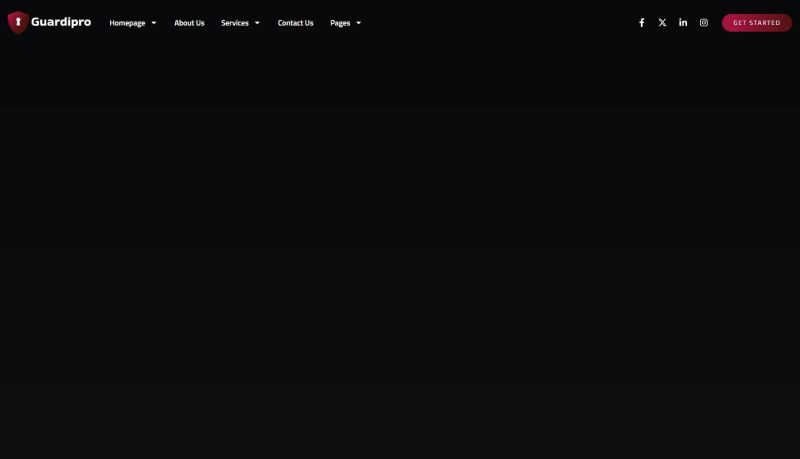Click the blank area below Get Started
The width and height of the screenshot is (800, 459).
point(756,80)
